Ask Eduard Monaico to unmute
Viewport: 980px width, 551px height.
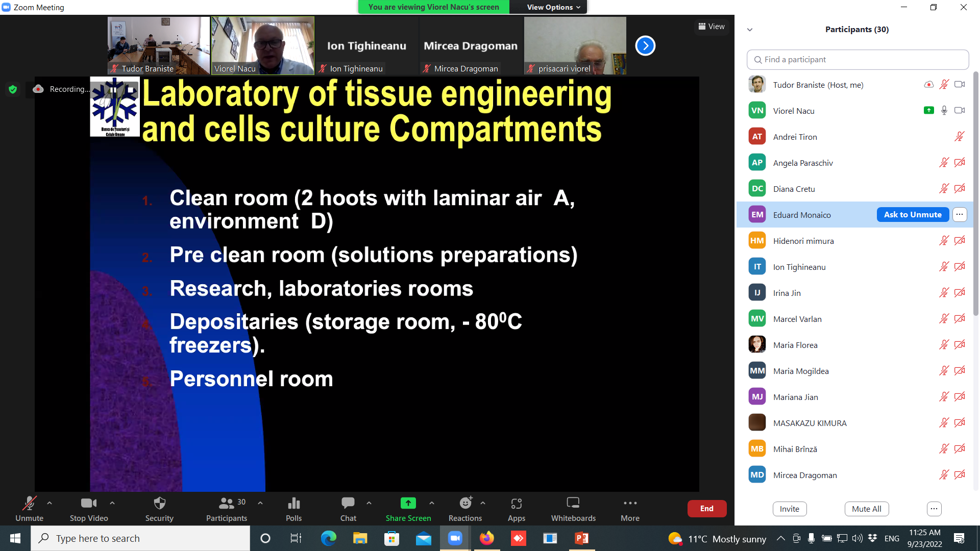coord(913,215)
